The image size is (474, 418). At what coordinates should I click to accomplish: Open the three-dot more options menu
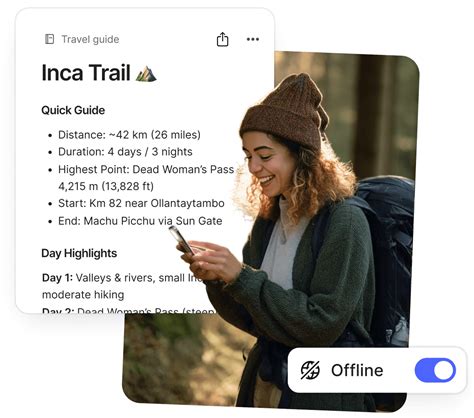coord(253,39)
